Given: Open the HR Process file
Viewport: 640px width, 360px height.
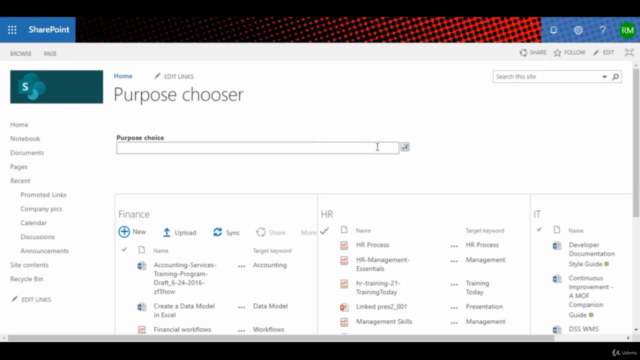Looking at the screenshot, I should [x=373, y=245].
